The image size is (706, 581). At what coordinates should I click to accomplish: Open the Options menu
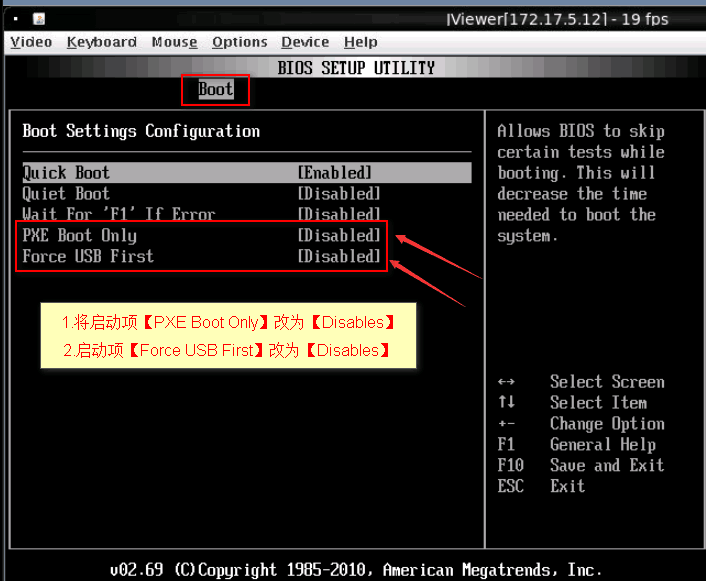pos(239,42)
